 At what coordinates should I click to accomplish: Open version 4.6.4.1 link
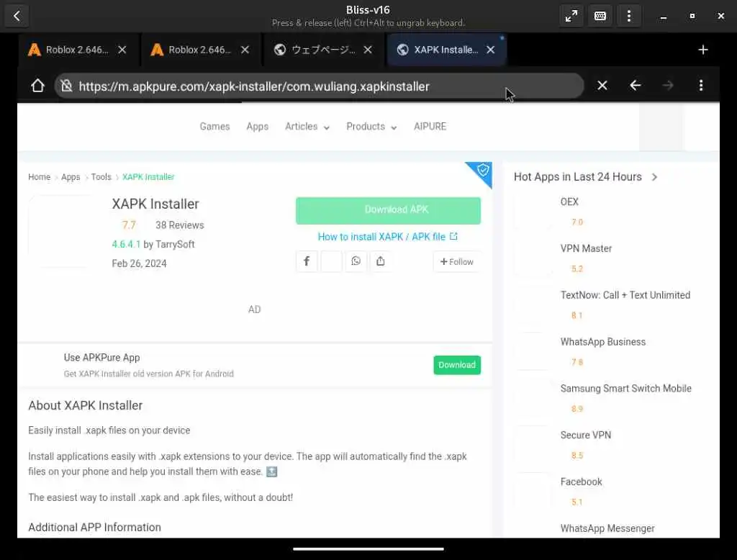126,244
